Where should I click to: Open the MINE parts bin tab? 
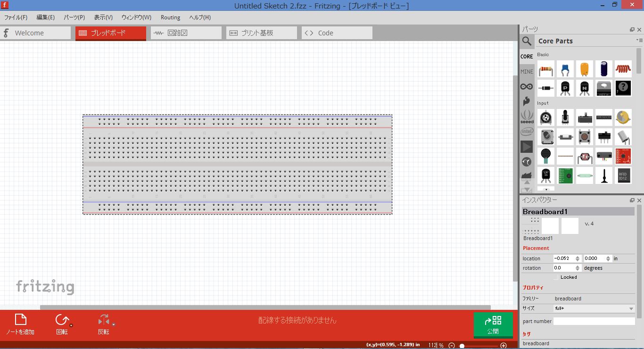(527, 71)
